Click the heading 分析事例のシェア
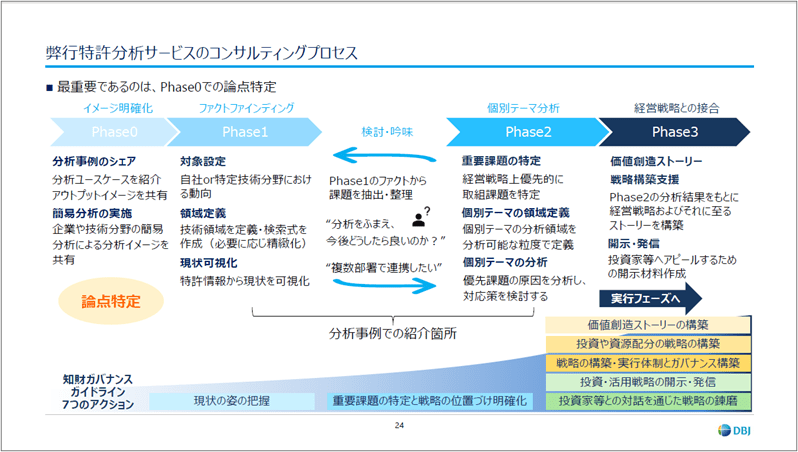798x452 pixels. click(94, 161)
